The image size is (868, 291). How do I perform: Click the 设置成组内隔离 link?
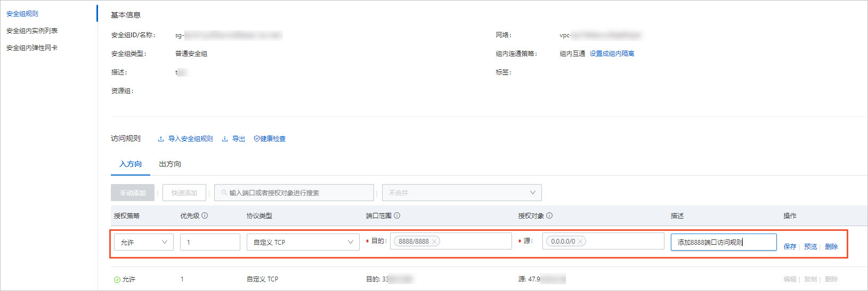[x=612, y=54]
